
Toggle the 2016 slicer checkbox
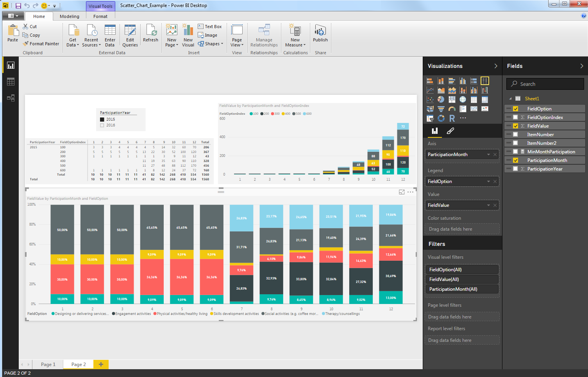102,125
